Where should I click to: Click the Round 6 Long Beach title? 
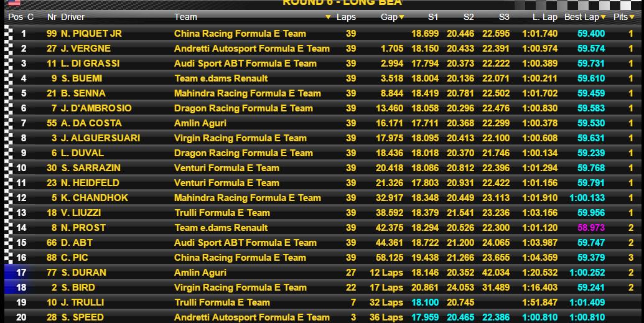pos(342,3)
